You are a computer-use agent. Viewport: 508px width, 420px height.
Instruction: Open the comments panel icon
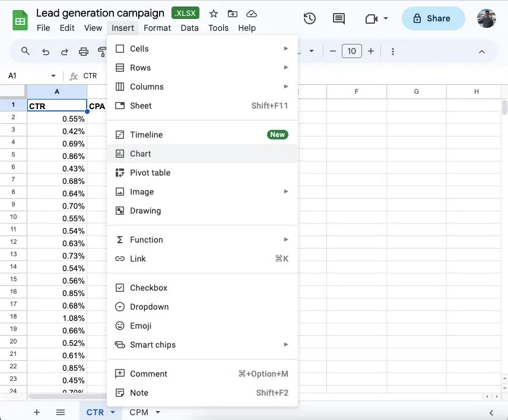pyautogui.click(x=338, y=18)
